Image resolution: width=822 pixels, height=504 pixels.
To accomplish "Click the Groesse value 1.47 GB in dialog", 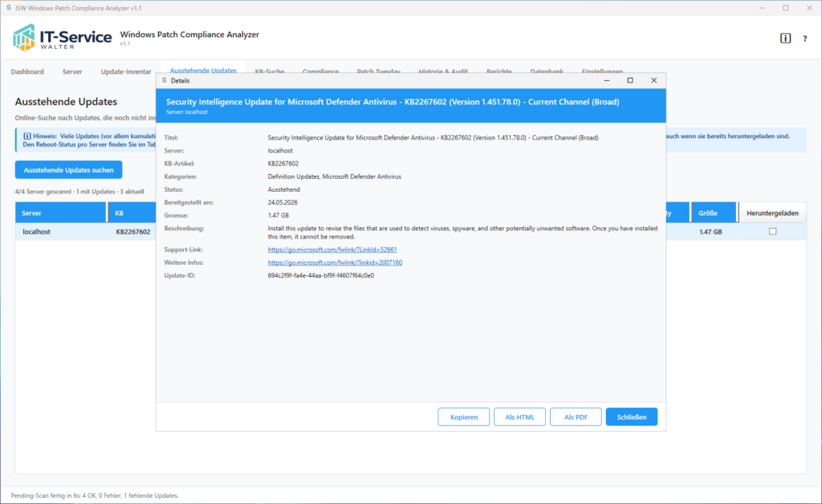I will 279,215.
